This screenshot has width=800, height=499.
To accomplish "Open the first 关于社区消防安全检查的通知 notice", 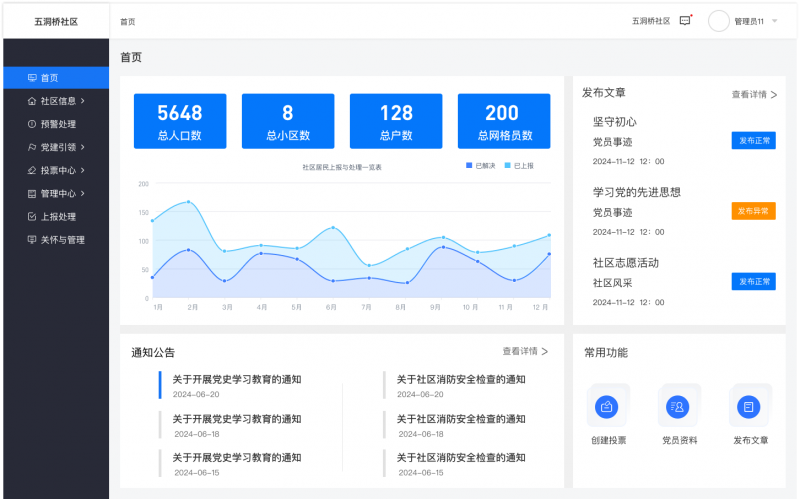I will click(460, 379).
